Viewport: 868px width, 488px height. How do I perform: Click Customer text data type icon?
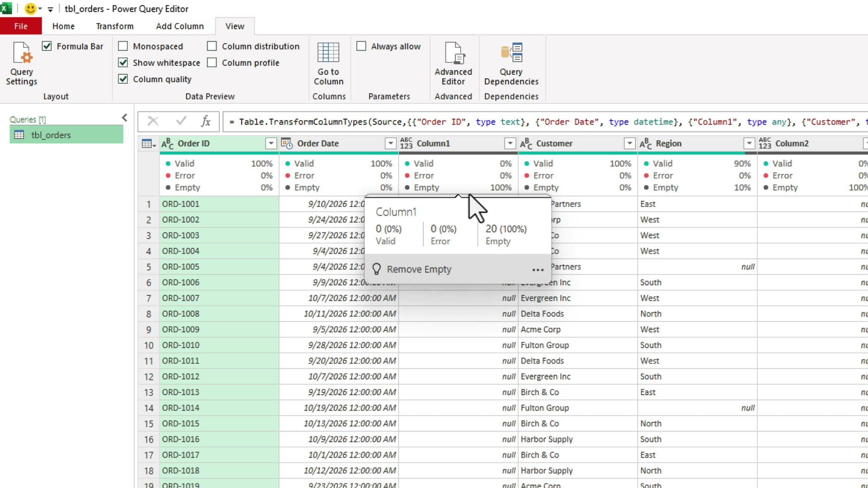[526, 144]
